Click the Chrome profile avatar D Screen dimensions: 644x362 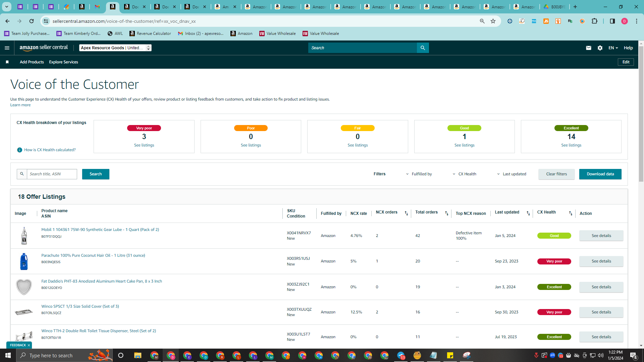(x=624, y=21)
